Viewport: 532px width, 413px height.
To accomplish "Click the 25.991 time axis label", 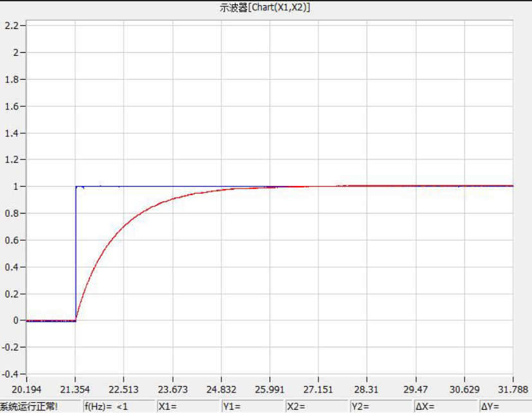I will [270, 389].
